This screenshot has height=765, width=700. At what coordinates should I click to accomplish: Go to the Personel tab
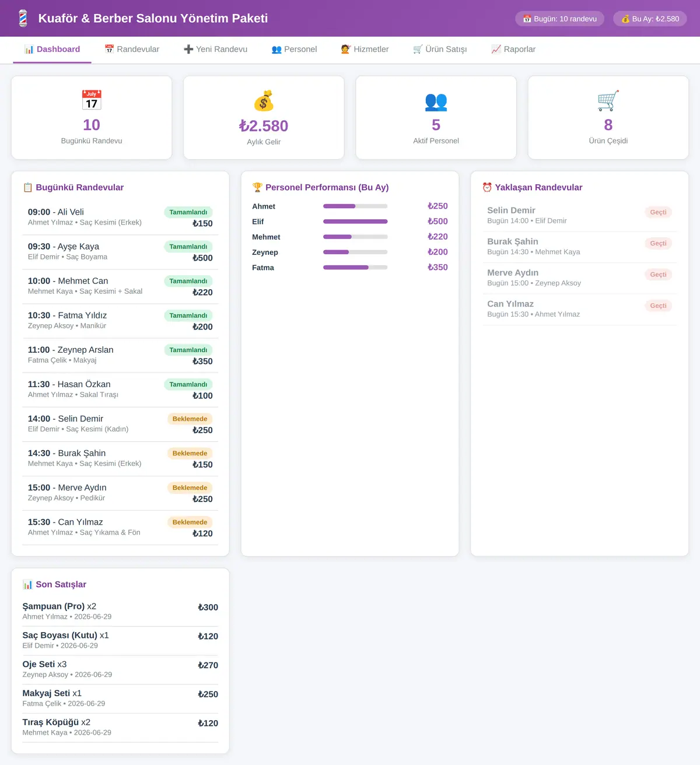(294, 50)
